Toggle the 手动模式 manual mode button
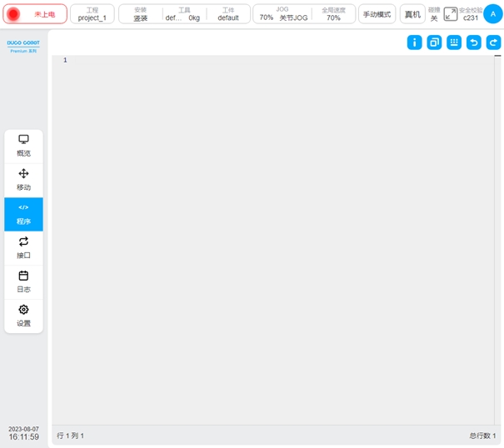Screen dimensions: 504x448 [x=377, y=14]
